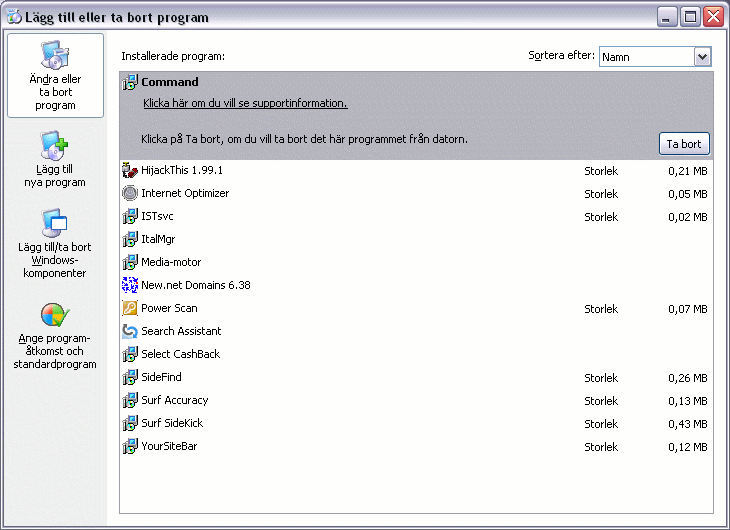Select Internet Optimizer entry
The image size is (730, 530).
[416, 193]
